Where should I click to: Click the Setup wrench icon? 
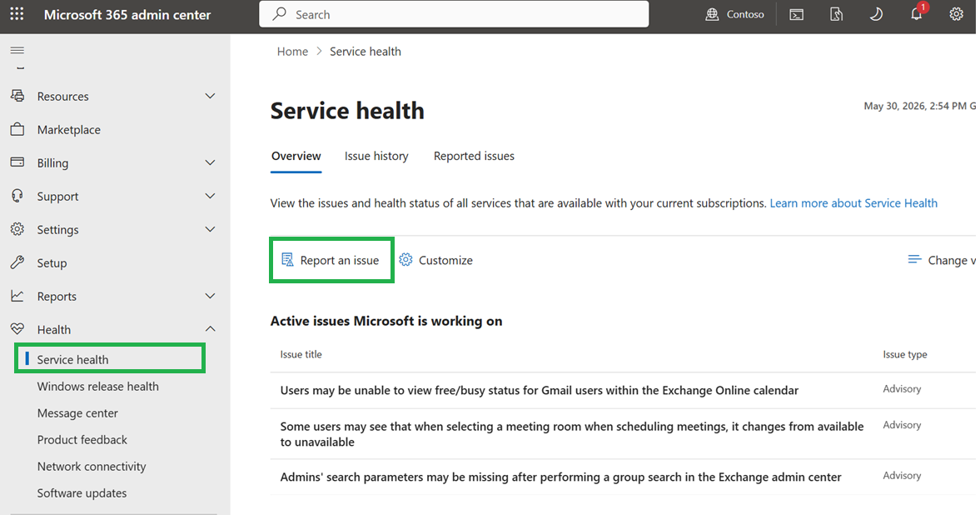tap(17, 262)
